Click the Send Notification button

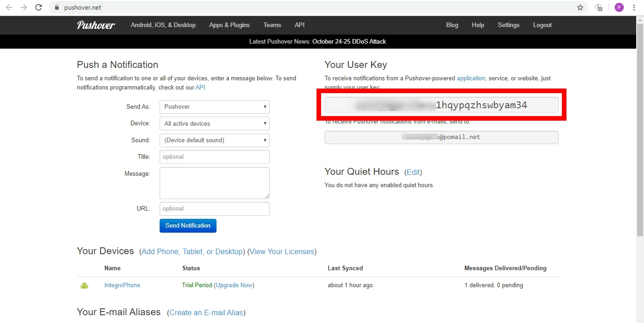tap(188, 226)
